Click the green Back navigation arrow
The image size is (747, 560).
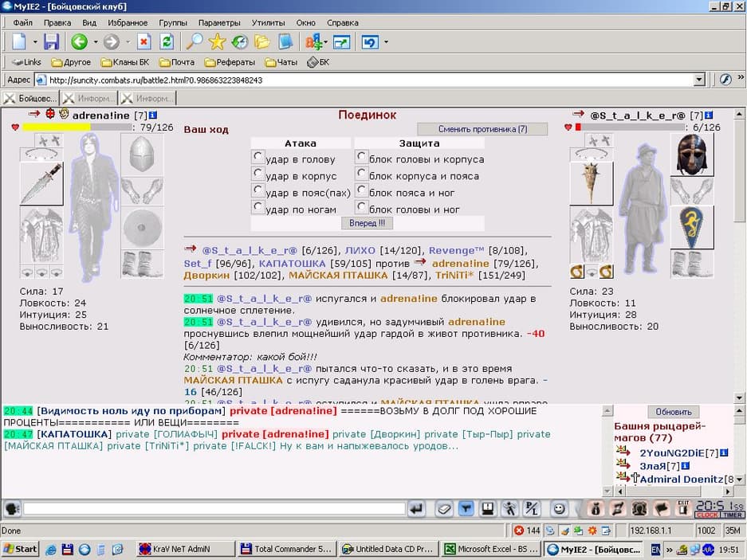(x=79, y=42)
